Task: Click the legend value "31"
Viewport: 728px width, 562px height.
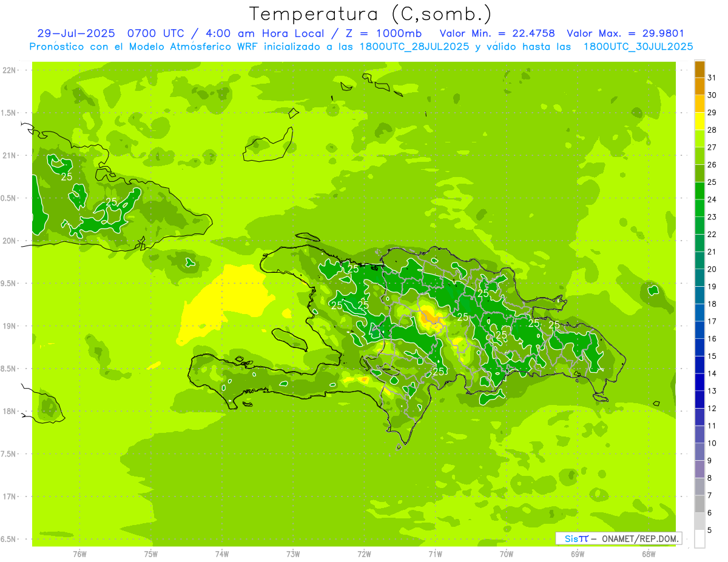Action: 712,78
